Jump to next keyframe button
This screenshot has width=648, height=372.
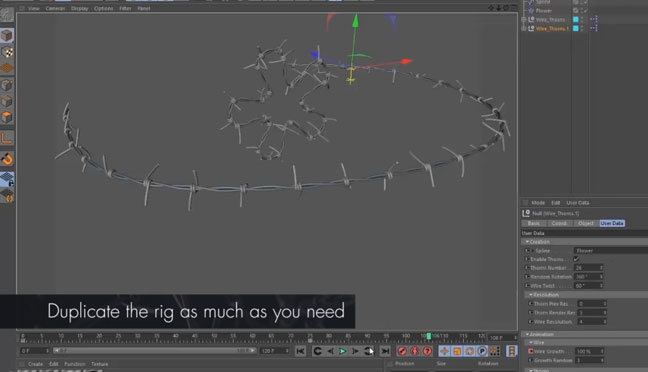point(368,351)
